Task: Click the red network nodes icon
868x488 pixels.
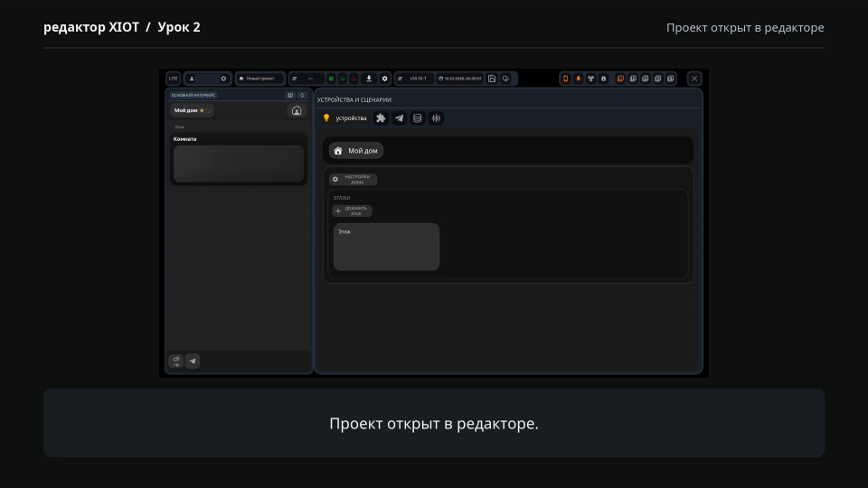Action: 354,79
